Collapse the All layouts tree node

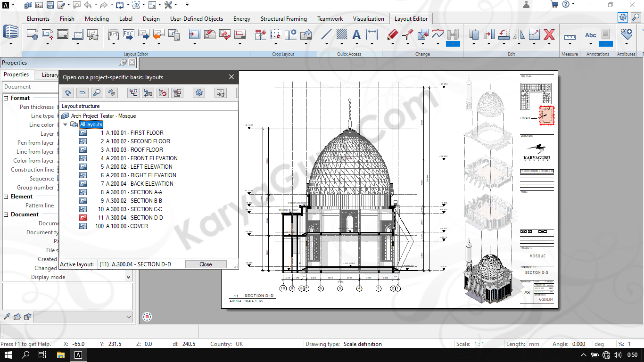tap(65, 124)
